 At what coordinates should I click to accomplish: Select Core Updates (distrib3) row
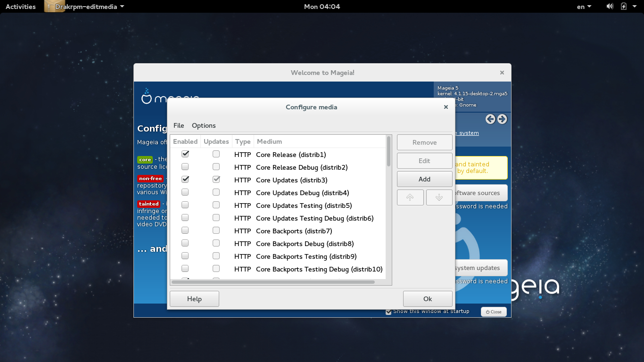278,180
